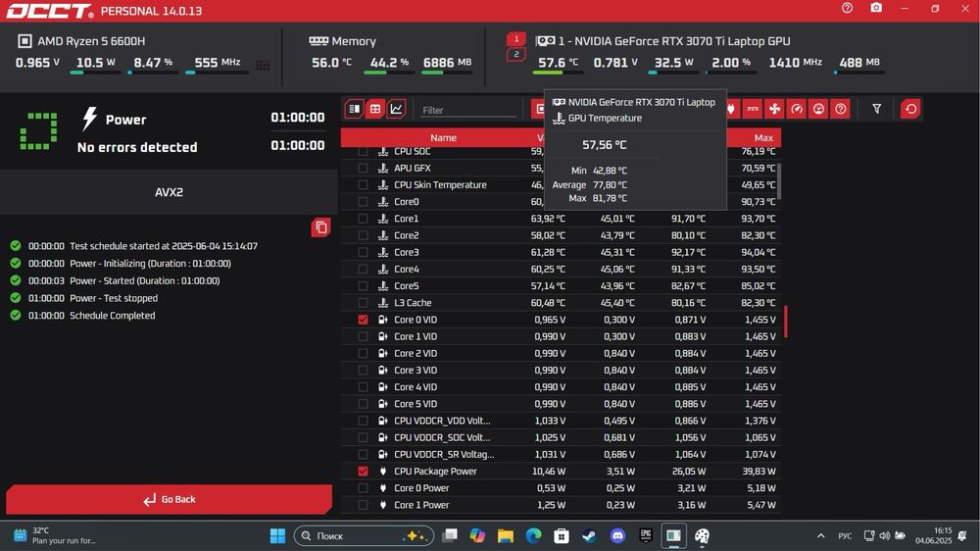Sort the table by the Max column
Viewport: 980px width, 551px height.
pyautogui.click(x=763, y=137)
